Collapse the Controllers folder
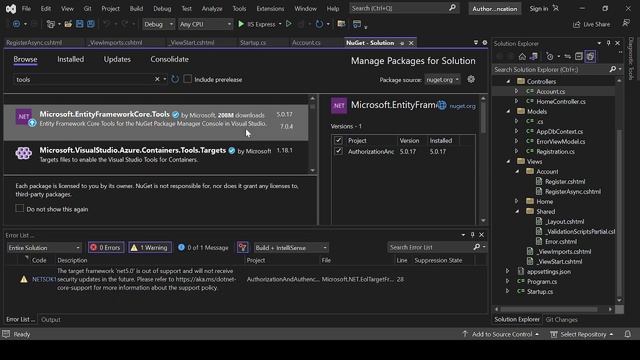This screenshot has width=640, height=360. (509, 82)
